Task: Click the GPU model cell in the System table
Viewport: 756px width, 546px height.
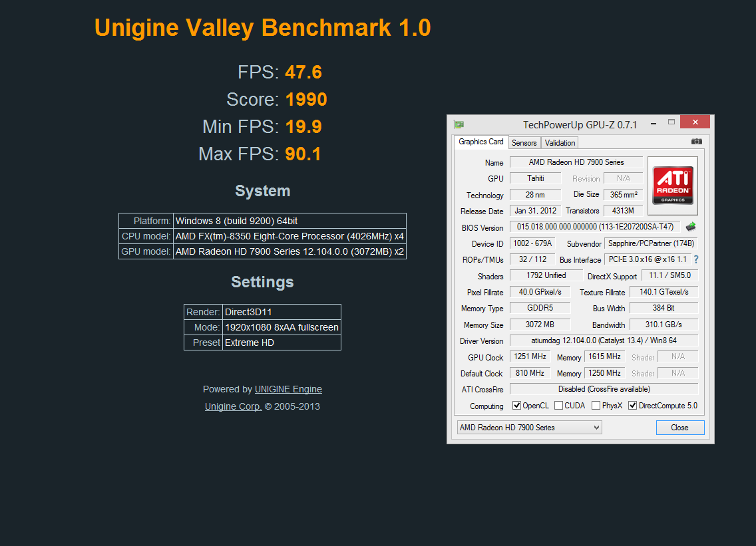Action: coord(289,251)
